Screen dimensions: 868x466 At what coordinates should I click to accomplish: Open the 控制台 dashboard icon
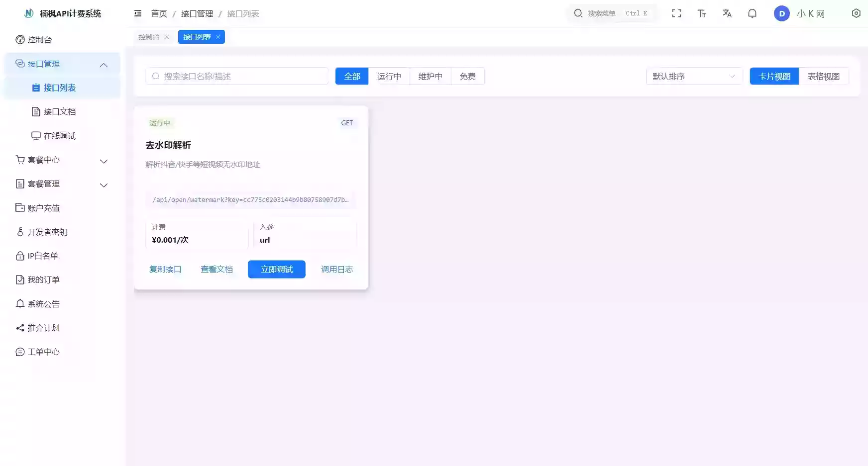tap(19, 39)
